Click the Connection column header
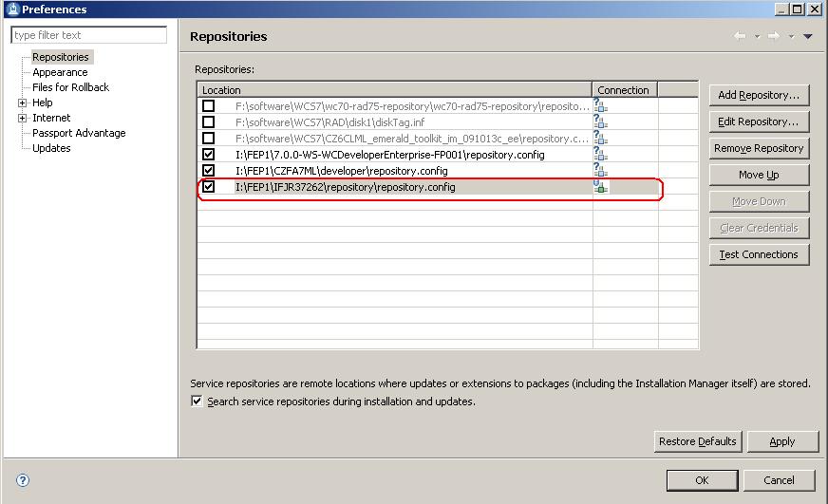Image resolution: width=828 pixels, height=504 pixels. 624,90
